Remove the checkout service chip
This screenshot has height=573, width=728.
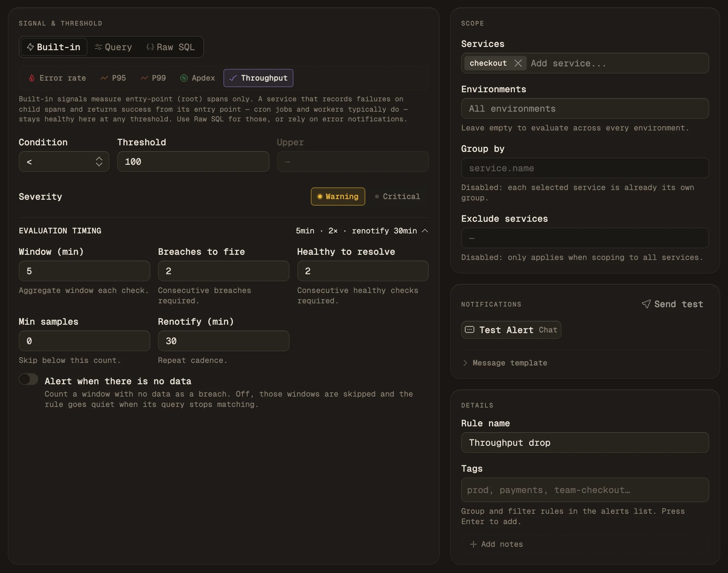pyautogui.click(x=518, y=63)
